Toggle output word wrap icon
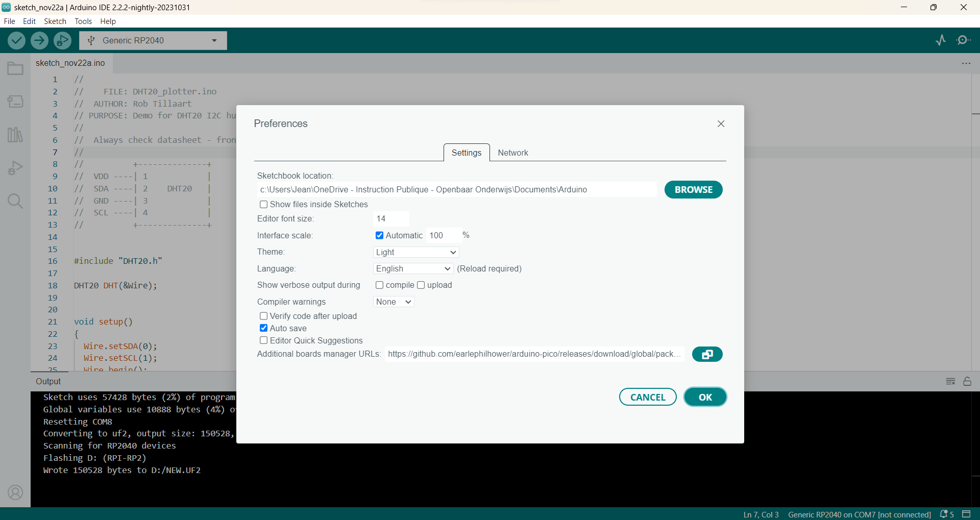The image size is (980, 520). 950,381
